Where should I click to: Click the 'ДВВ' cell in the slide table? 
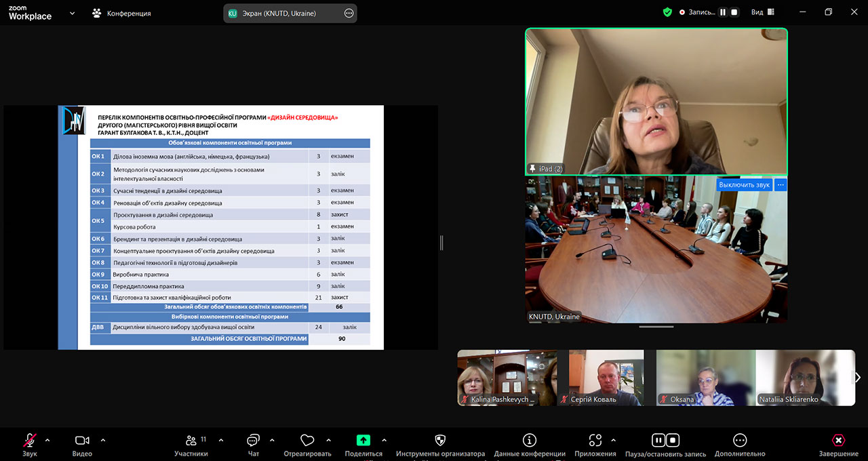98,327
